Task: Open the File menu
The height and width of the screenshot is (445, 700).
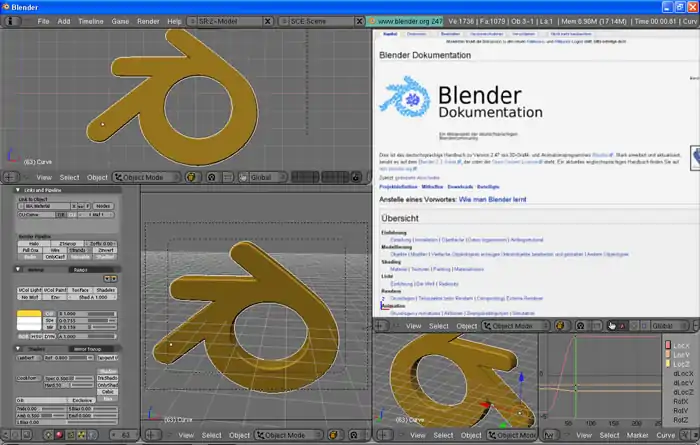Action: pyautogui.click(x=43, y=21)
